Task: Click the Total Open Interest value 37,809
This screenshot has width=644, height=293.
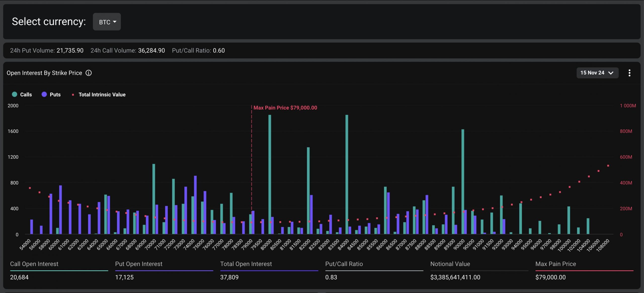Action: [x=229, y=277]
